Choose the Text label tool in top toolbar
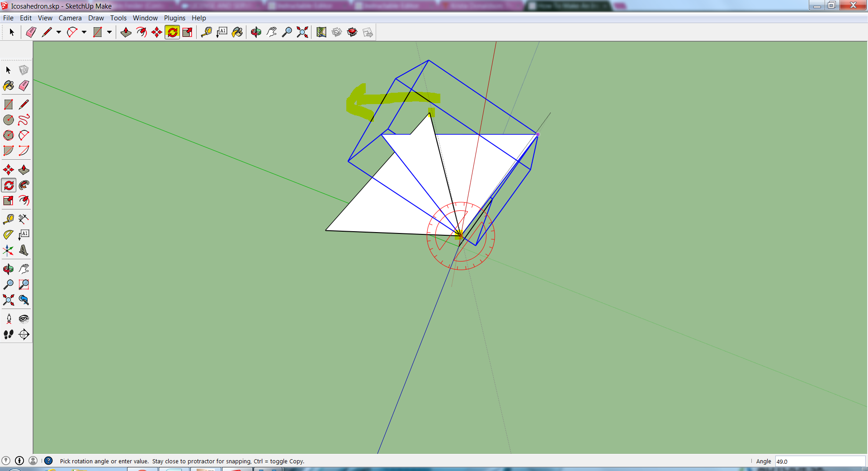This screenshot has height=471, width=868. pos(222,32)
